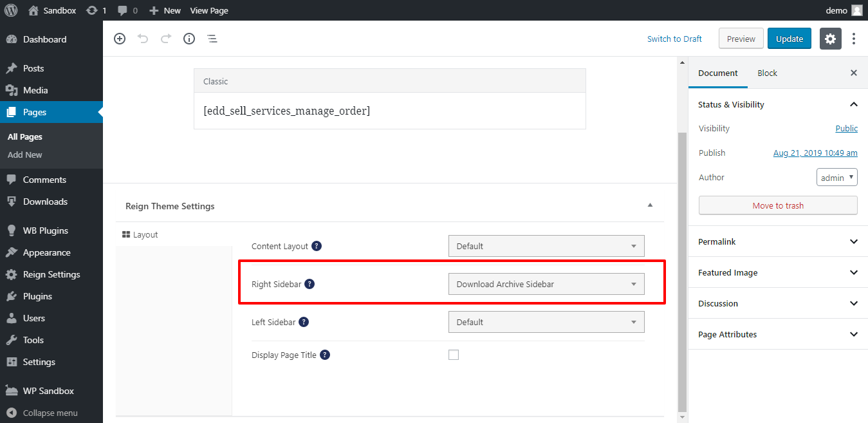Image resolution: width=868 pixels, height=423 pixels.
Task: Open the block navigation list icon
Action: tap(212, 39)
